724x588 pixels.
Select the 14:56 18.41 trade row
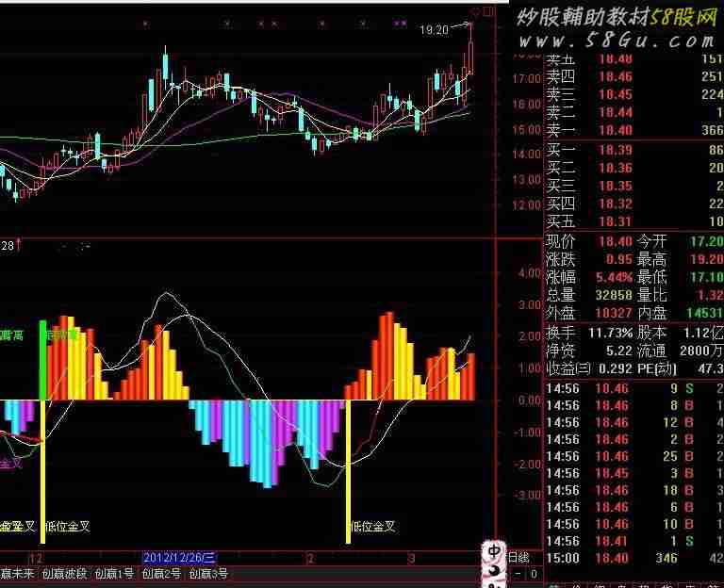tap(634, 542)
